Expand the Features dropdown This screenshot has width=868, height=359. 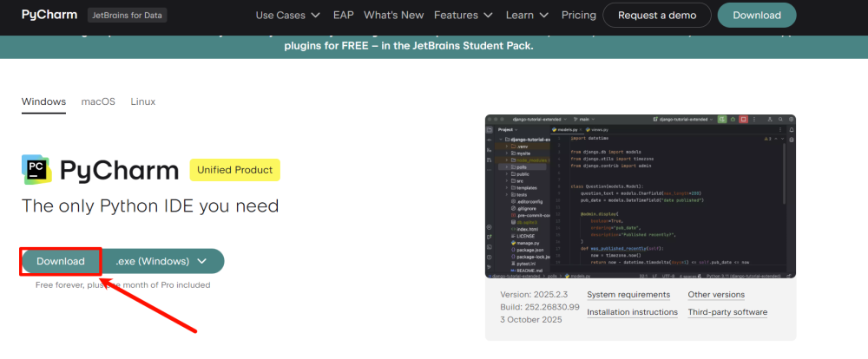pos(464,15)
